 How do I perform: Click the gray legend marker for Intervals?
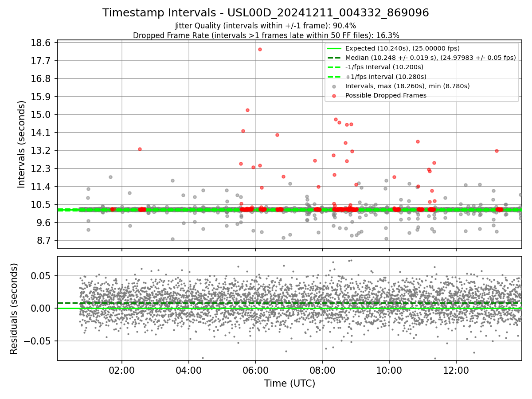(334, 86)
